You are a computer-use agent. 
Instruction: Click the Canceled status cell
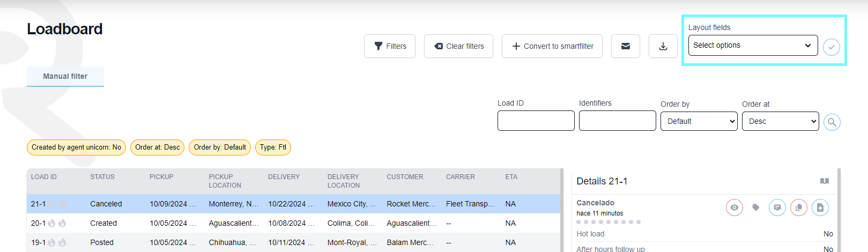click(106, 204)
